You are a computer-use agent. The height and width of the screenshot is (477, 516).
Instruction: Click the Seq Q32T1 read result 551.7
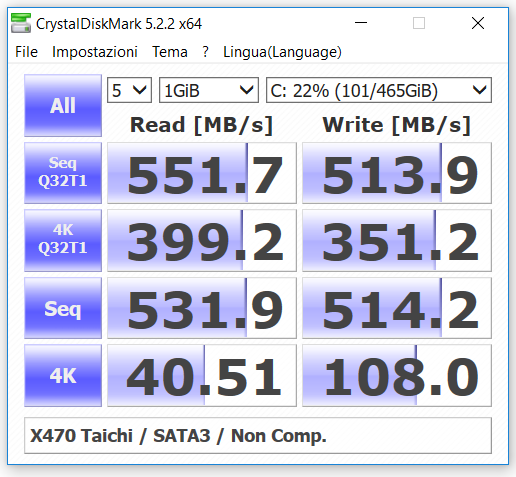click(202, 173)
